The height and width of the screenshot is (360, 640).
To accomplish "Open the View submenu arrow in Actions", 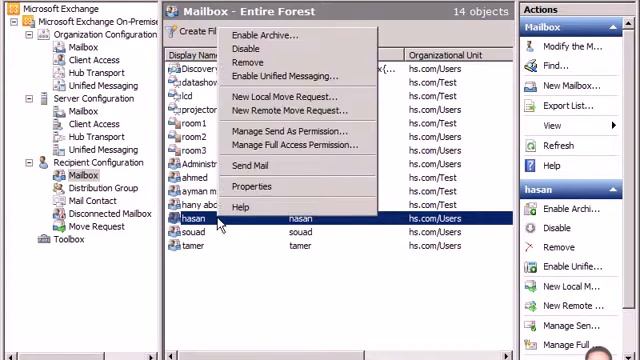I will coord(613,126).
